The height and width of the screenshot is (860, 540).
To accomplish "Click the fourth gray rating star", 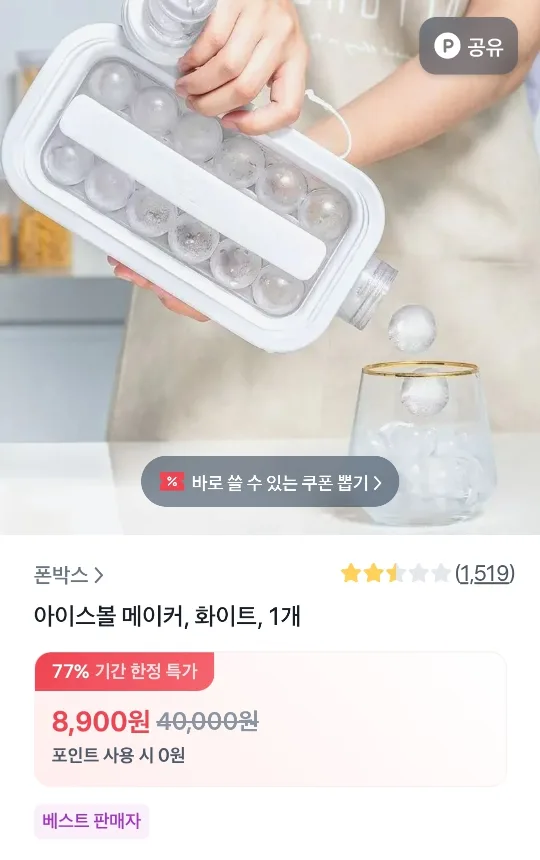I will coord(418,574).
